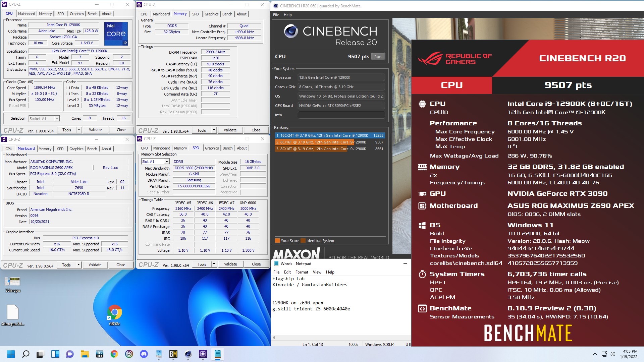This screenshot has width=644, height=362.
Task: Open View menu in Notepad
Action: coord(317,272)
